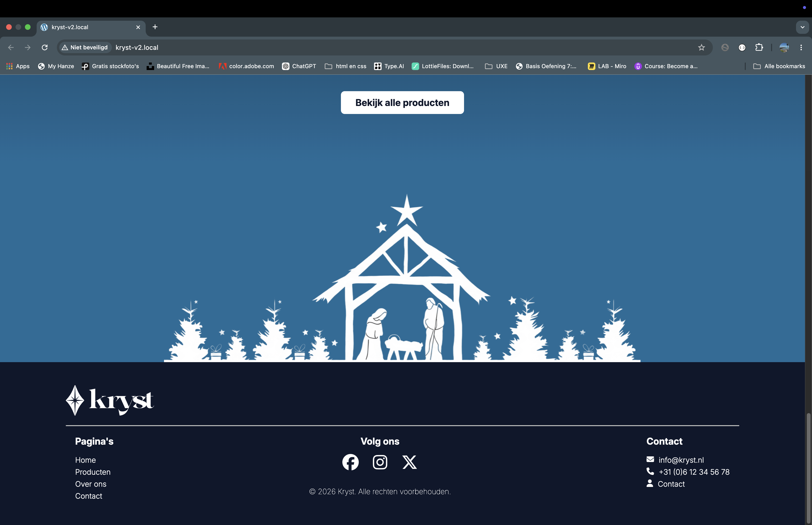Open the Chrome profile avatar
The height and width of the screenshot is (525, 812).
pos(784,47)
